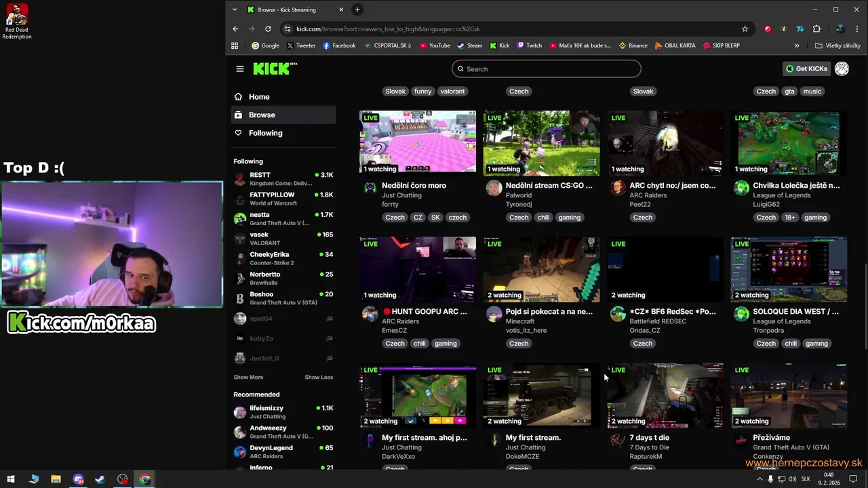Click the green KICK logo
Screen dimensions: 868x488
275,68
